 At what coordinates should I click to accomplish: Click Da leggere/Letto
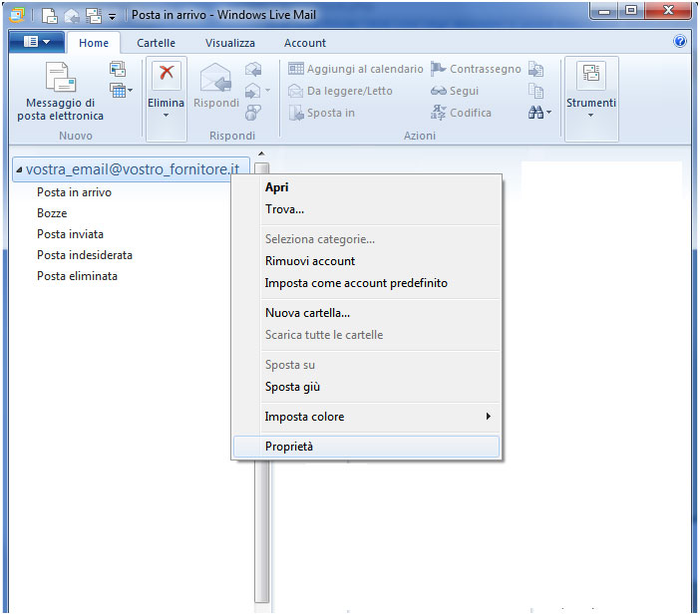340,91
